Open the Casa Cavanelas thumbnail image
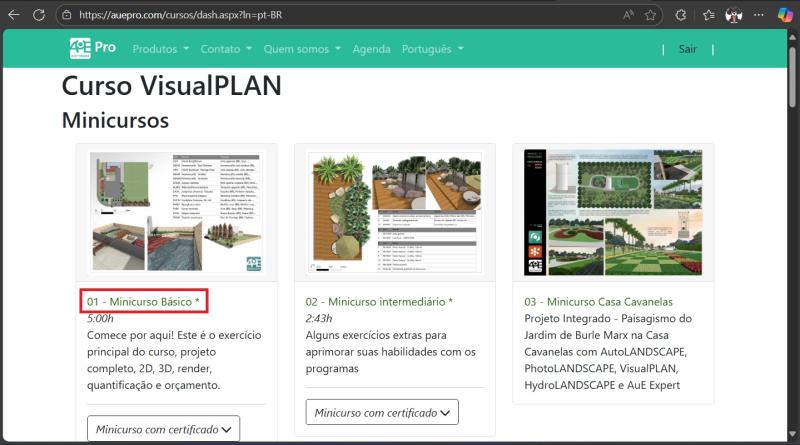 coord(613,212)
